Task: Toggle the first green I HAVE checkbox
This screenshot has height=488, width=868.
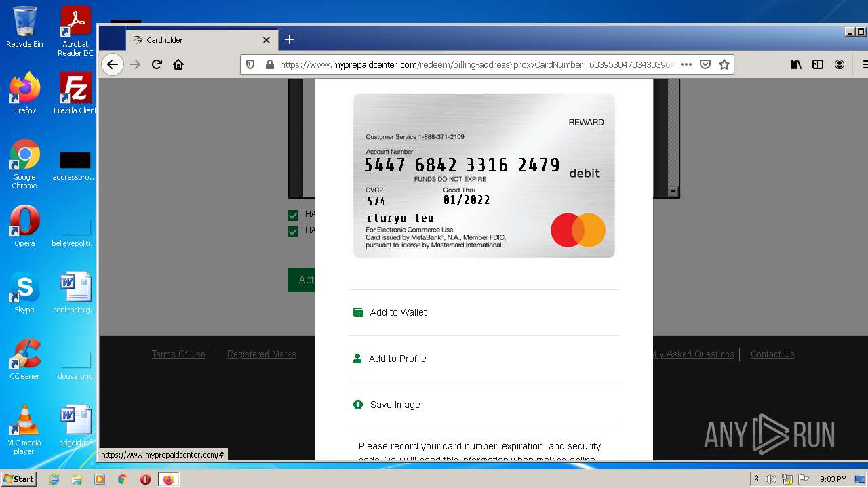Action: 293,215
